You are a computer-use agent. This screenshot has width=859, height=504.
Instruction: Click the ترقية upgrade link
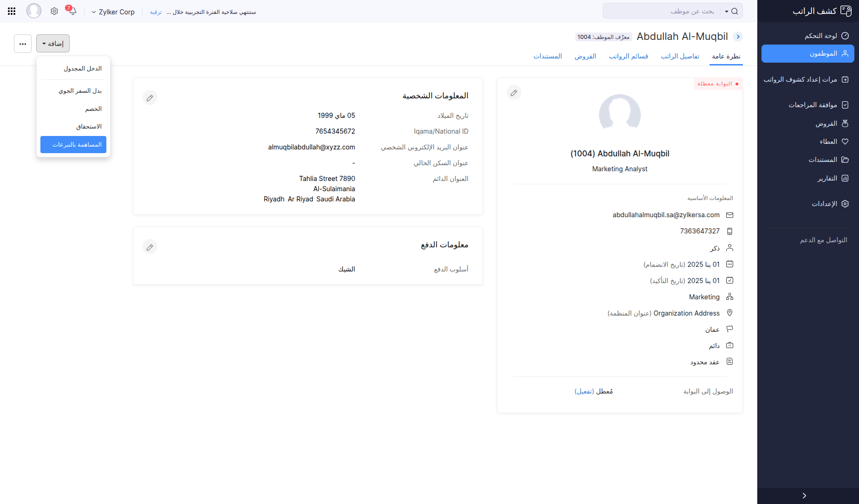[x=155, y=12]
